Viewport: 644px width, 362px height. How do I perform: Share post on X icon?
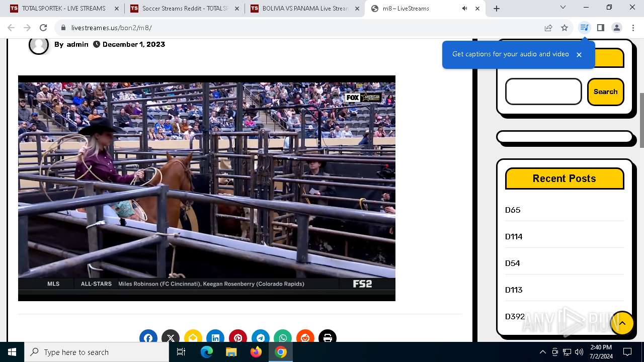[171, 337]
